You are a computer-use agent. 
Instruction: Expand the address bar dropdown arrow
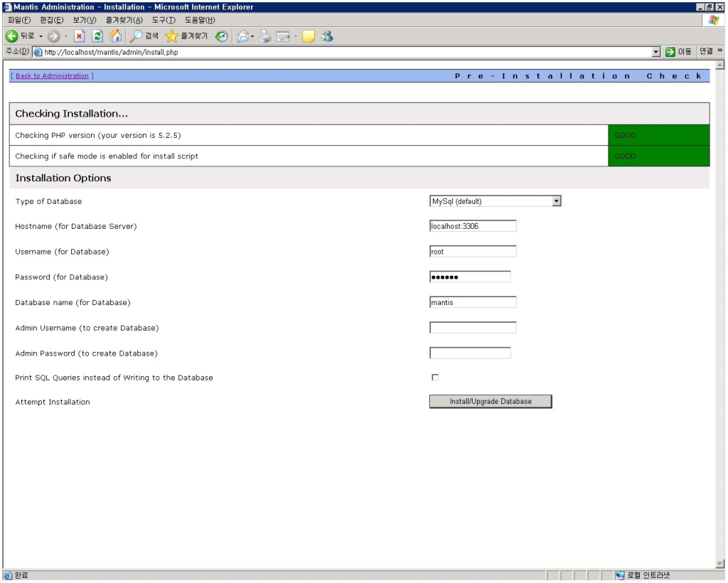[656, 52]
